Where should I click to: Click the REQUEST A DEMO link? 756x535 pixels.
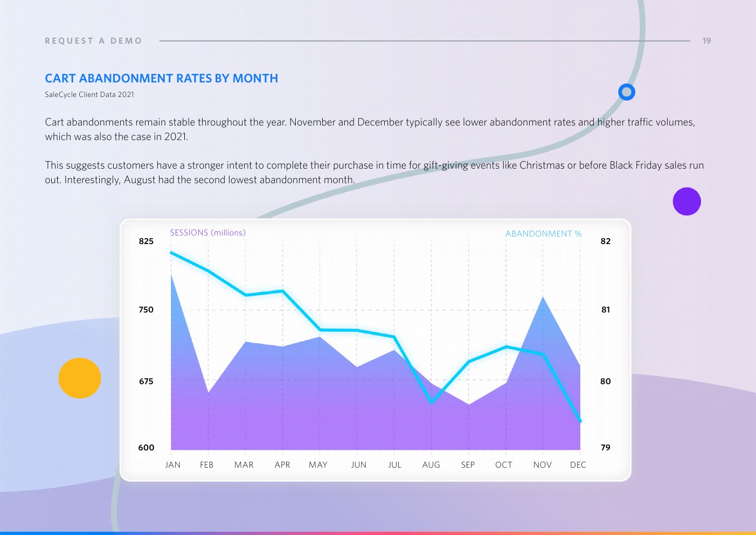(x=93, y=41)
